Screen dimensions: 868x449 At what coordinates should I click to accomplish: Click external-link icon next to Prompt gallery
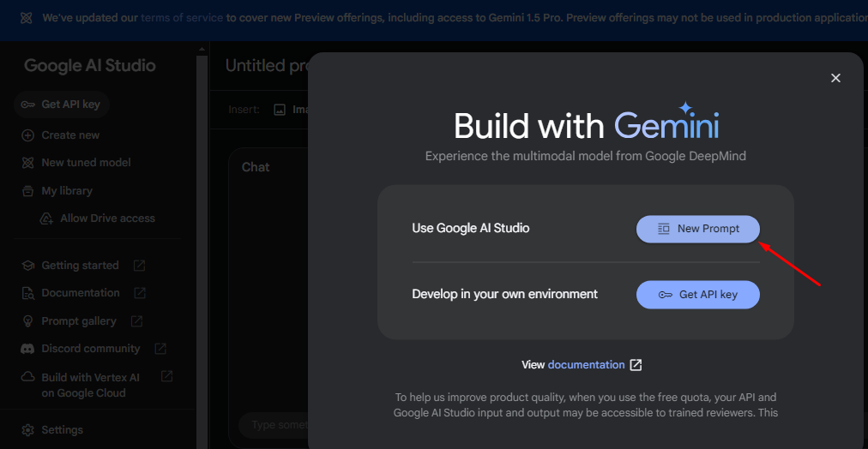(136, 320)
